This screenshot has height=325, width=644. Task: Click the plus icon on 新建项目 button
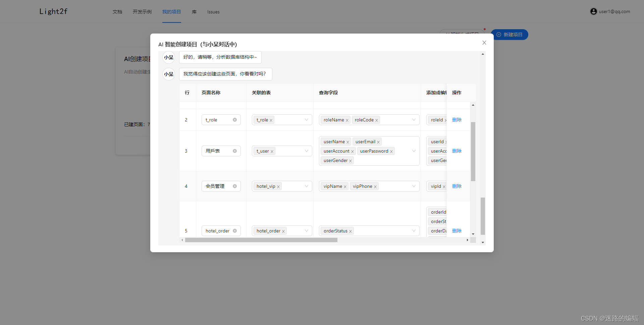(x=499, y=35)
